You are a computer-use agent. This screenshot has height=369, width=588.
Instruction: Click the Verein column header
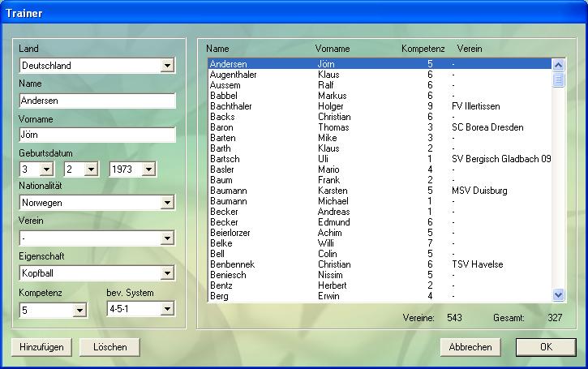click(470, 49)
